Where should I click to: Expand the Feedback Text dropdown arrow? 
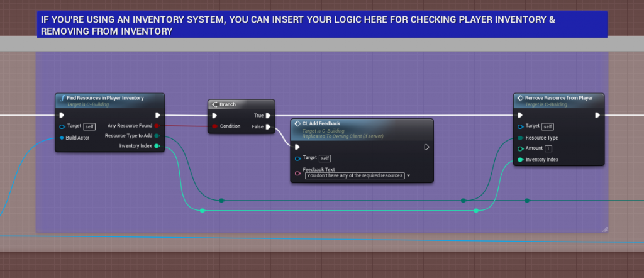(409, 176)
